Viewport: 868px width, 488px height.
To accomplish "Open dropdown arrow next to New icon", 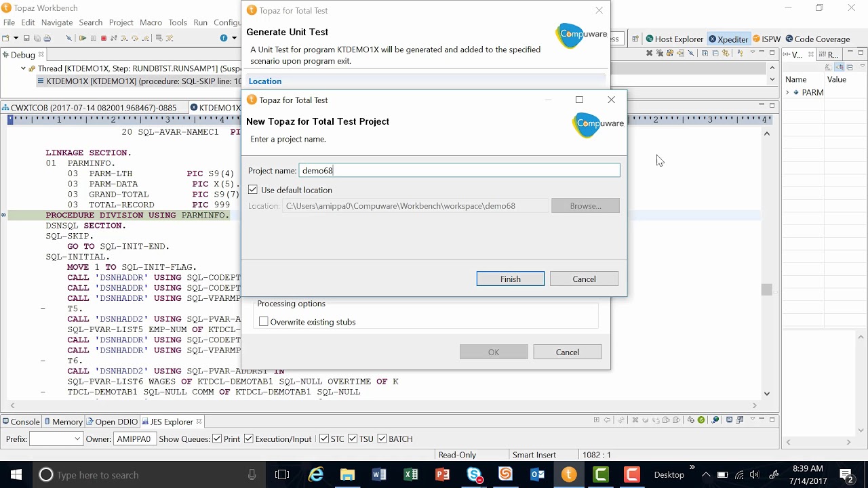I will pos(16,39).
